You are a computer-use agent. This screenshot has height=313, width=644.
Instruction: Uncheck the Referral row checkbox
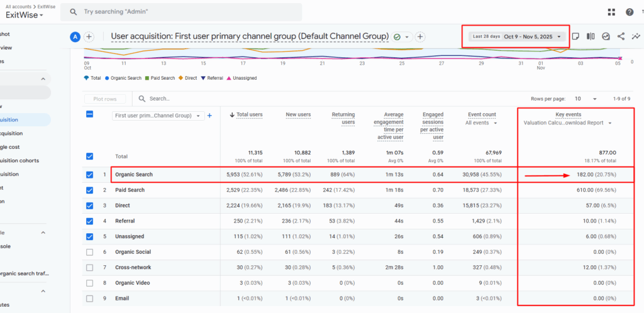pyautogui.click(x=89, y=221)
